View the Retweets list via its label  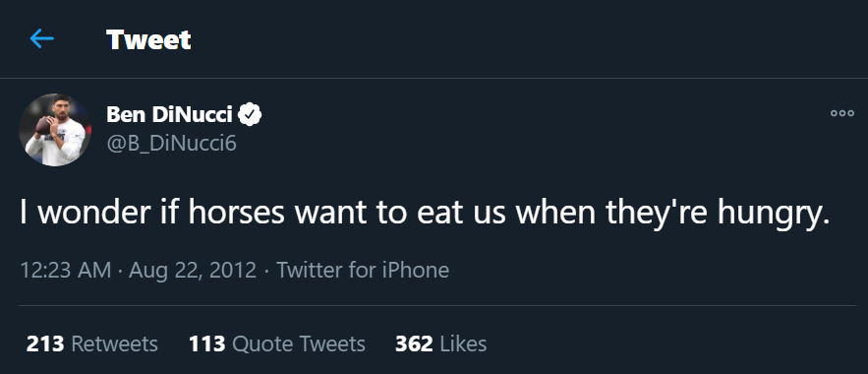115,344
